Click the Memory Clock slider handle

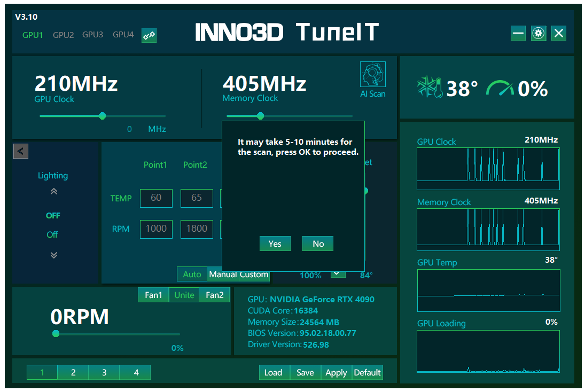[260, 116]
